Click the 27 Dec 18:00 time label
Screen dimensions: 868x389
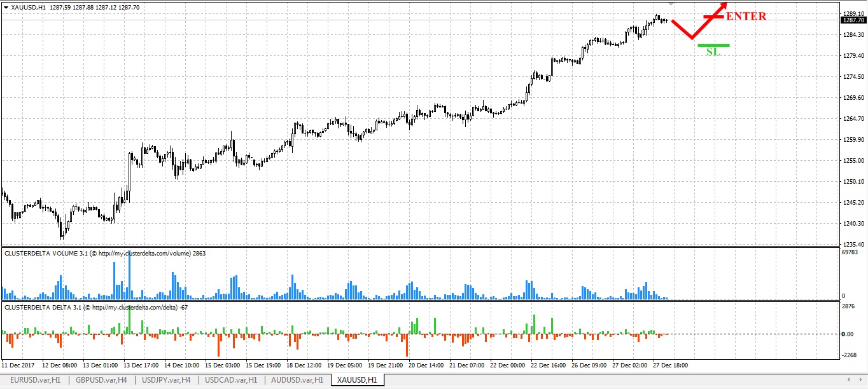pos(670,365)
